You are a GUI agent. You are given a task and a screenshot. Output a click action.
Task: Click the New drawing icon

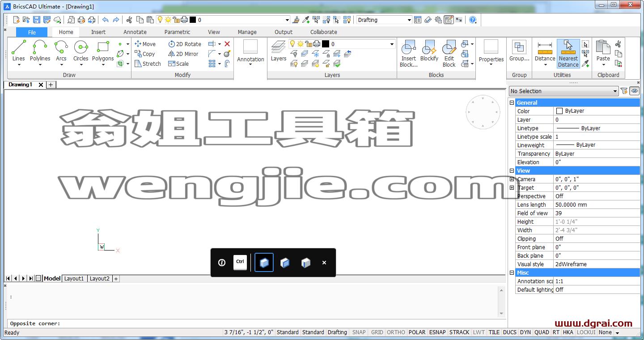[16, 20]
